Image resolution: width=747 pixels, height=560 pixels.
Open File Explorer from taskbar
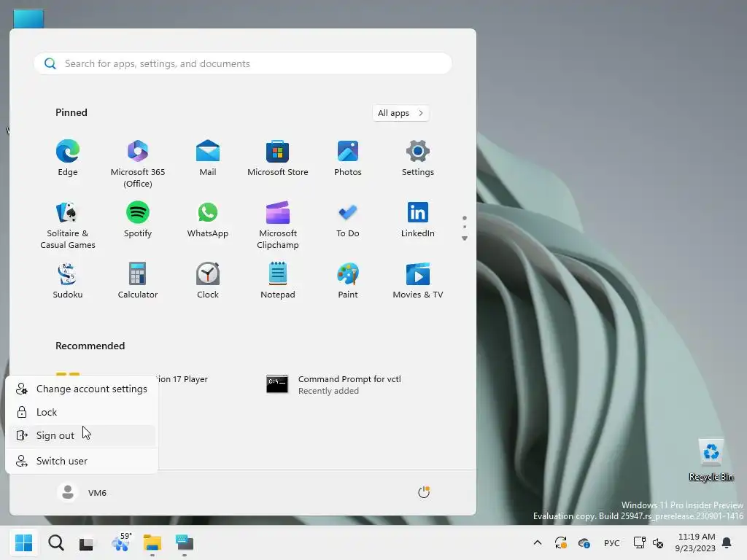pyautogui.click(x=152, y=542)
